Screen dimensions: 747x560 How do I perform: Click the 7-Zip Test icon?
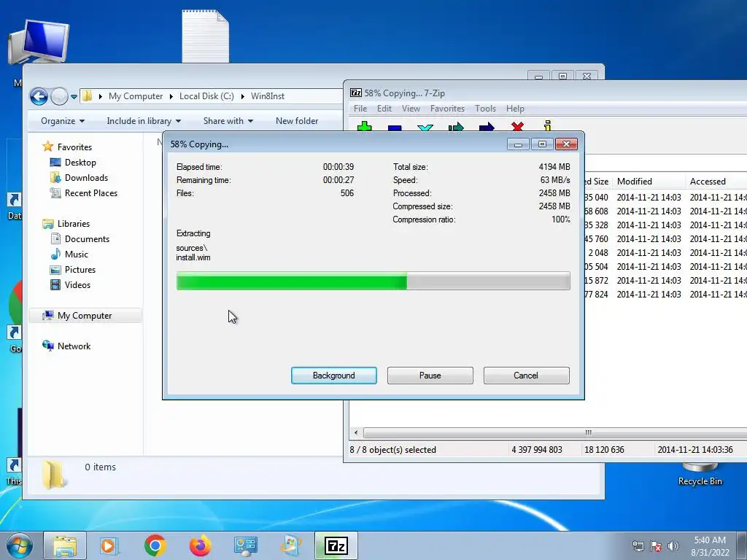pyautogui.click(x=425, y=128)
